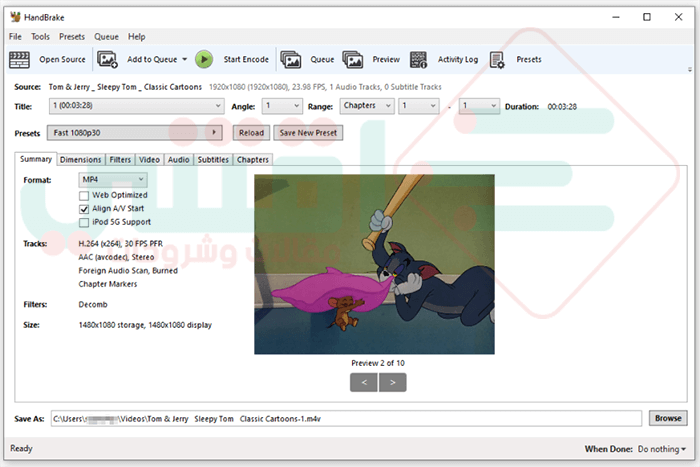The image size is (700, 467).
Task: Click the Open Source label
Action: pyautogui.click(x=62, y=59)
